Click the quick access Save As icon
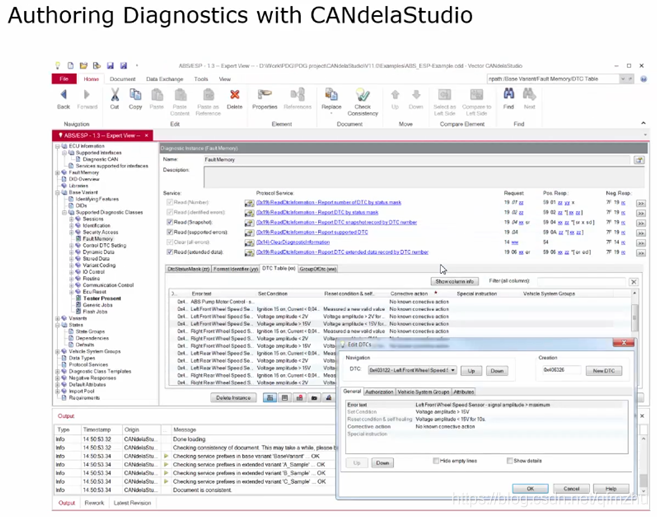The width and height of the screenshot is (657, 517). 124,66
